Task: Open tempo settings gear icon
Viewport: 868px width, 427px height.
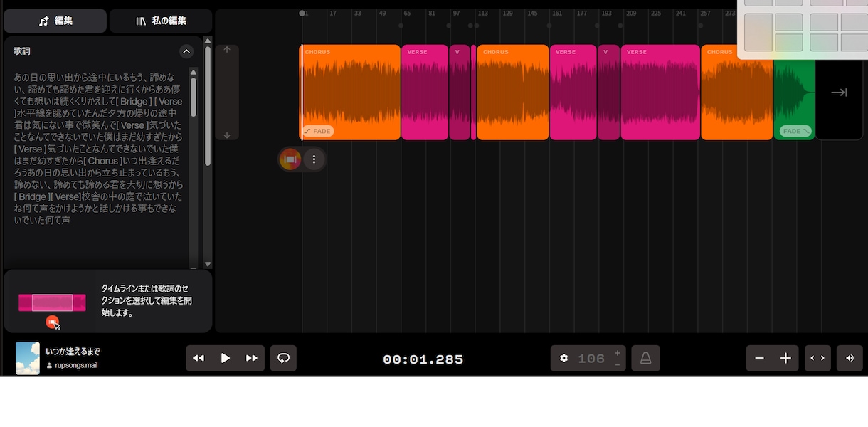Action: pyautogui.click(x=563, y=358)
